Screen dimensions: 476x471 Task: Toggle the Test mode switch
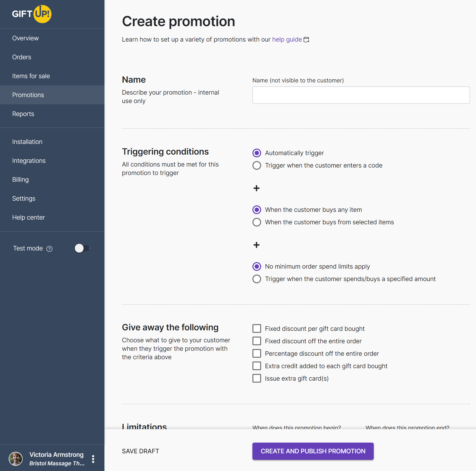[x=82, y=248]
